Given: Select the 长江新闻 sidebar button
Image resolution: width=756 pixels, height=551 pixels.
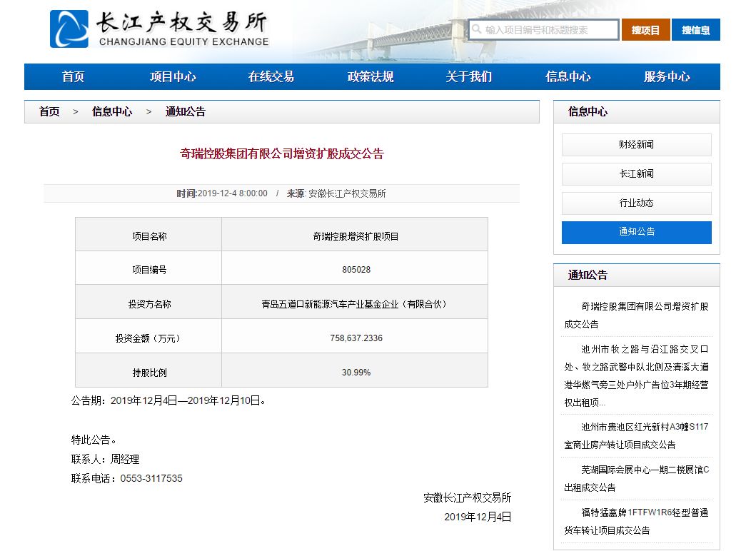Looking at the screenshot, I should click(637, 174).
